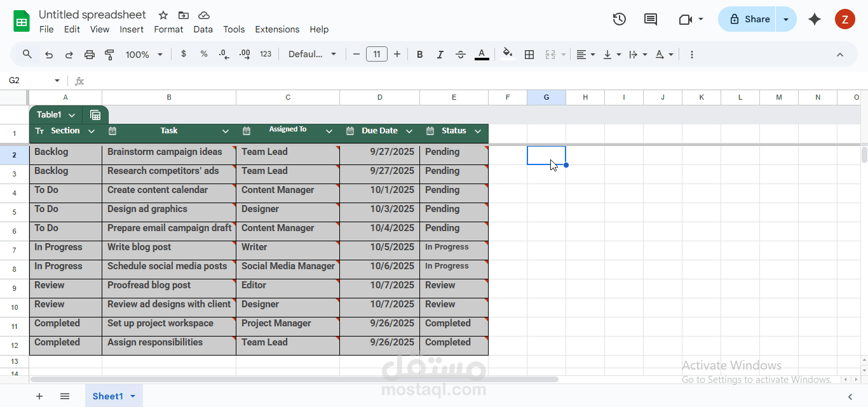Open the 100% zoom dropdown
Image resolution: width=868 pixels, height=407 pixels.
coord(144,55)
